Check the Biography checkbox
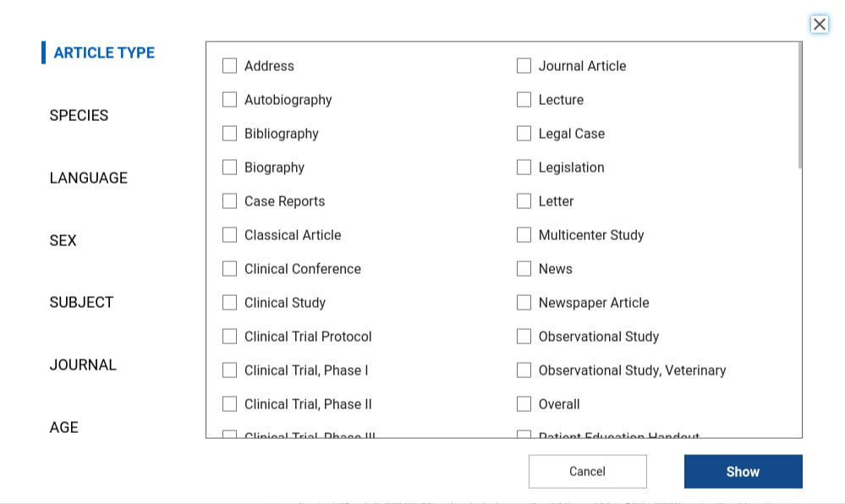Image resolution: width=845 pixels, height=504 pixels. [x=229, y=167]
